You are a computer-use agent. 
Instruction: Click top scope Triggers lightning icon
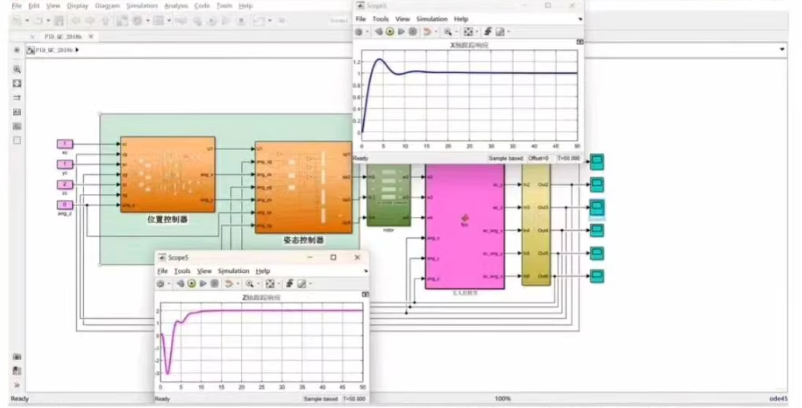point(488,32)
